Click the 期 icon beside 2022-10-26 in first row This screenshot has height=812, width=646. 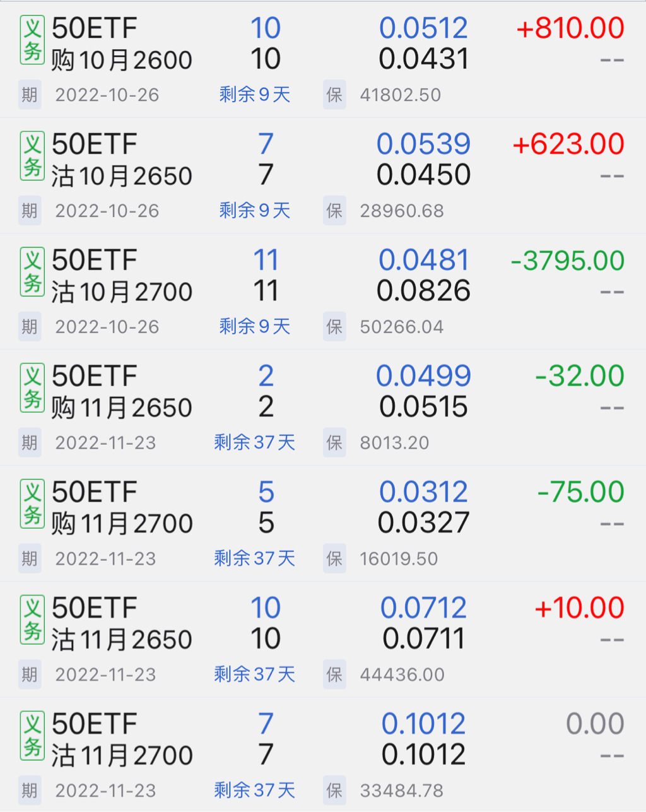tap(30, 95)
